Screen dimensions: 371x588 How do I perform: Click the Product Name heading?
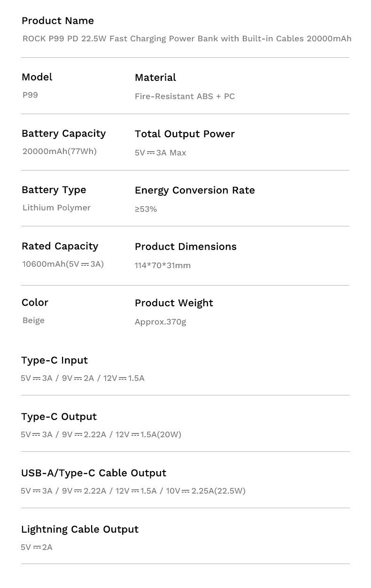[58, 21]
